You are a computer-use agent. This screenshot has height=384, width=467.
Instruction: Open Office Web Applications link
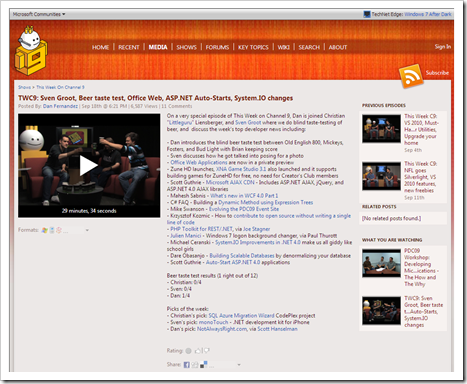click(x=199, y=162)
